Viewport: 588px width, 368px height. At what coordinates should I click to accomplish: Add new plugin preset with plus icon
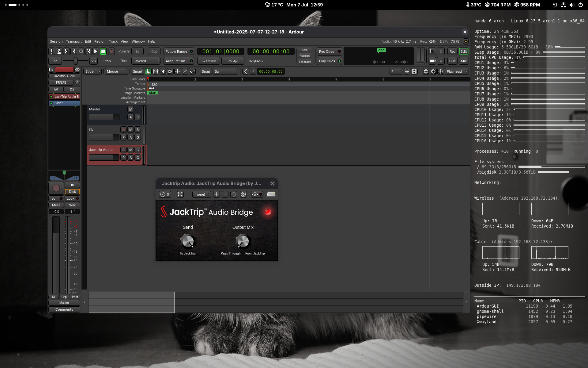pos(217,194)
